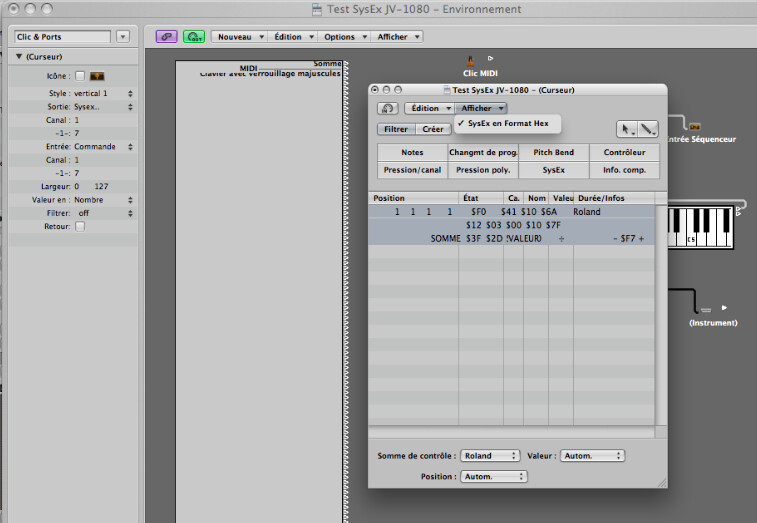Click the plus after $F7
Viewport: 757px width, 523px height.
[x=641, y=239]
